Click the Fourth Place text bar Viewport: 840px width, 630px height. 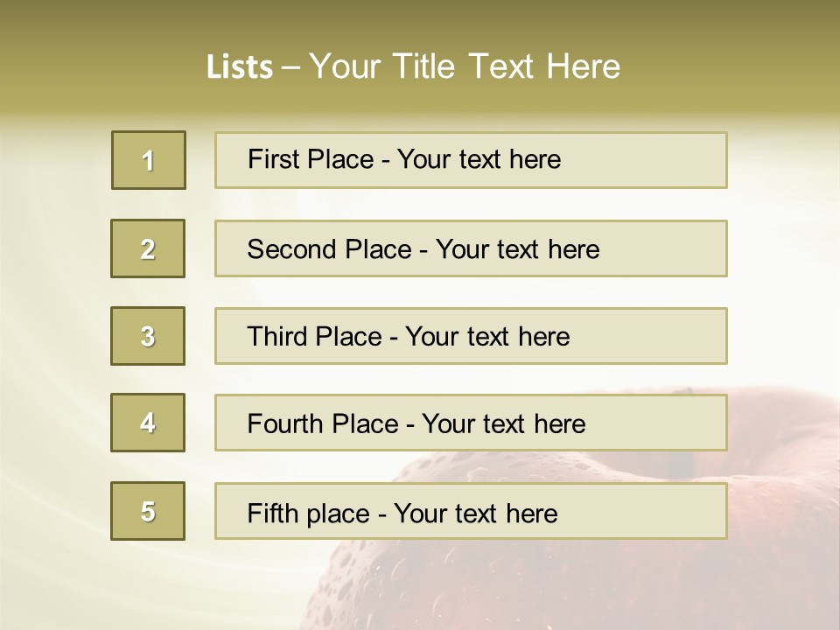(471, 423)
